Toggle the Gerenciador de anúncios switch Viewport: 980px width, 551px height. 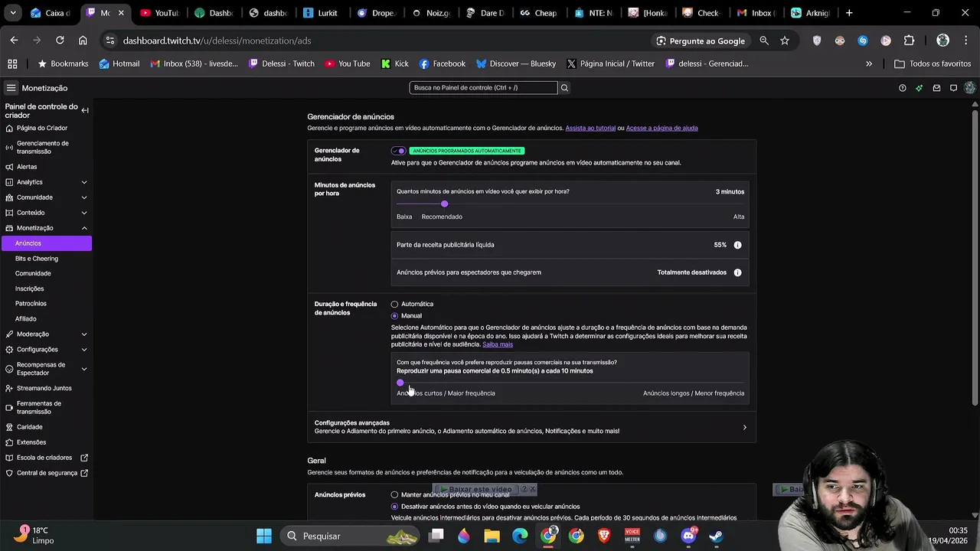[x=398, y=151]
